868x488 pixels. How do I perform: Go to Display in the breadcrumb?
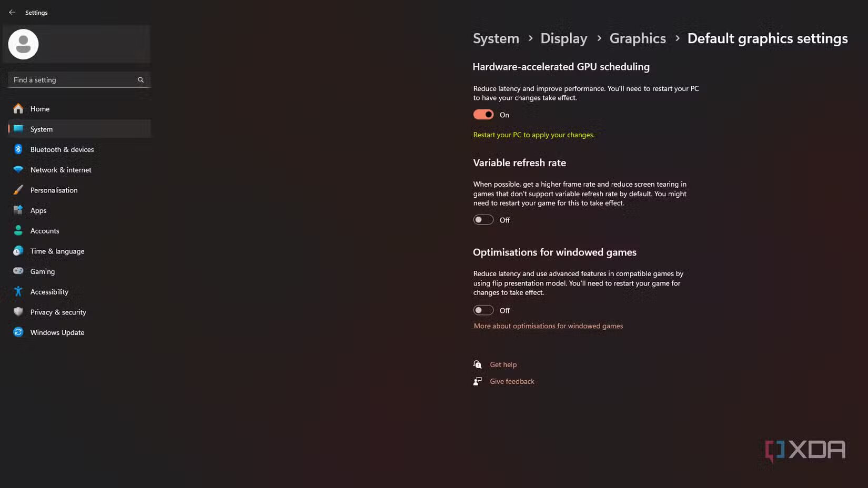coord(563,38)
